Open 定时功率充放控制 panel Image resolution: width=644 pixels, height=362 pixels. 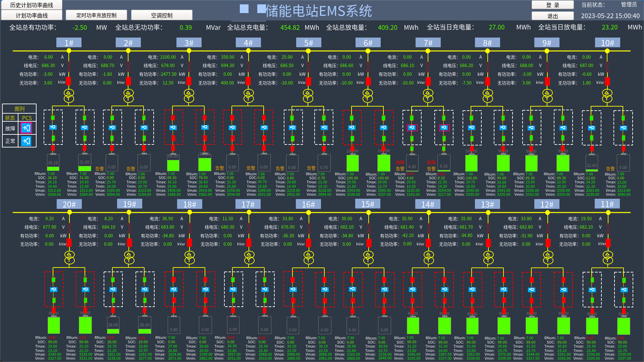tap(96, 15)
